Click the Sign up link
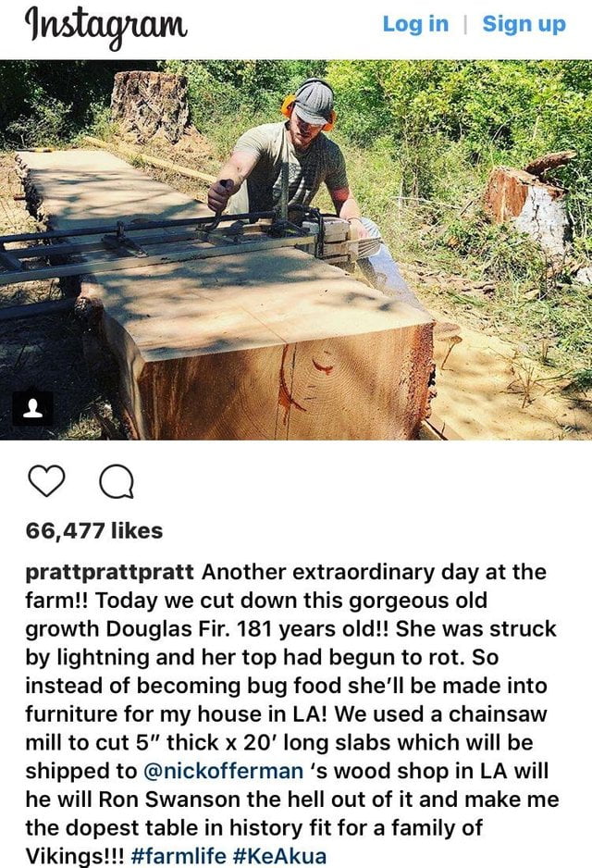This screenshot has width=592, height=868. point(524,24)
